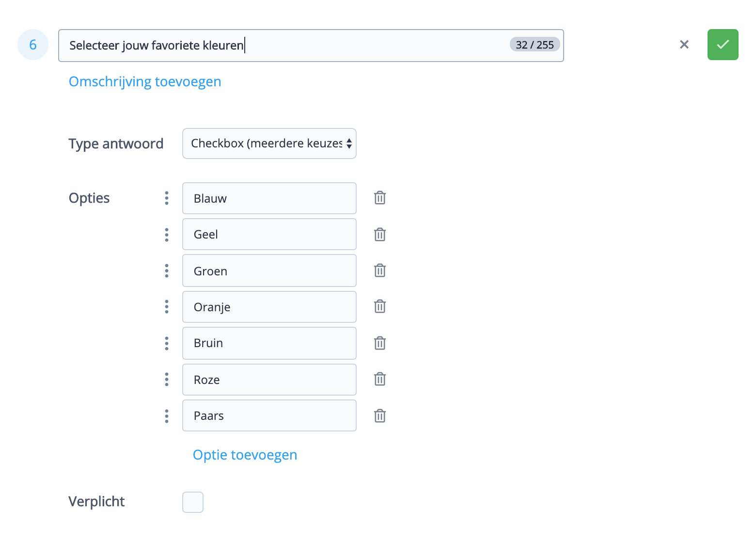Click drag handle dots next to Blauw
This screenshot has width=756, height=542.
167,198
